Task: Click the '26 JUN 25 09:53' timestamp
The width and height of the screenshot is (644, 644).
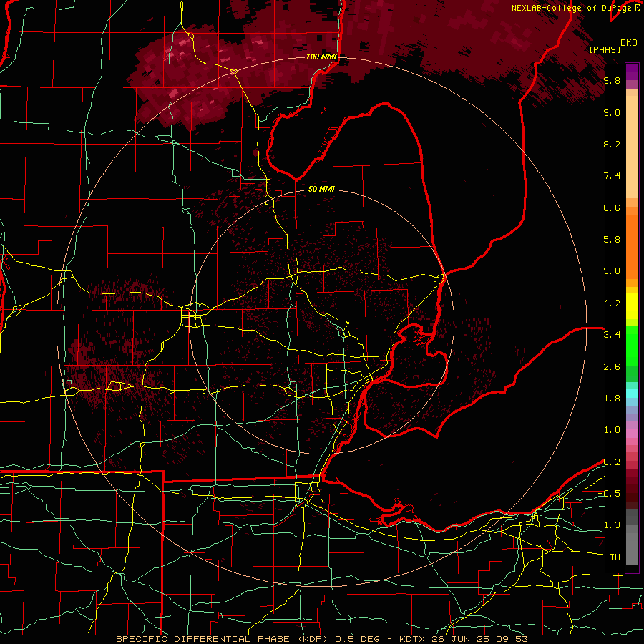Action: coord(479,639)
